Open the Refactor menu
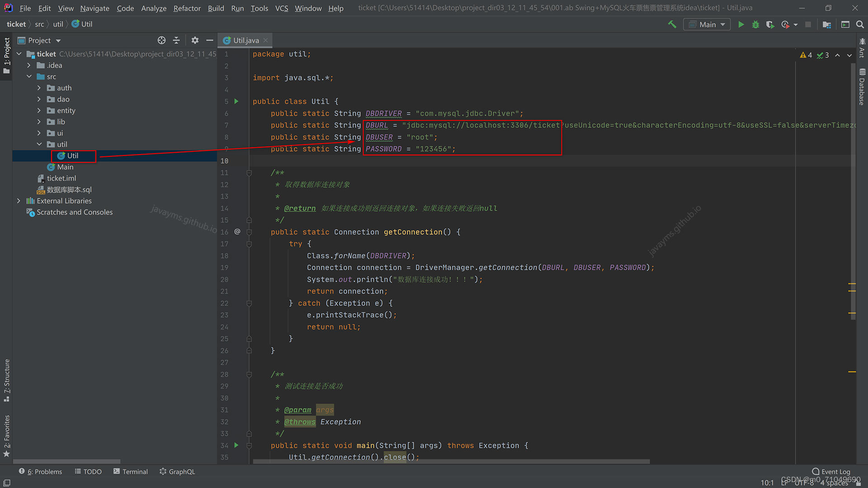Image resolution: width=868 pixels, height=488 pixels. (187, 8)
